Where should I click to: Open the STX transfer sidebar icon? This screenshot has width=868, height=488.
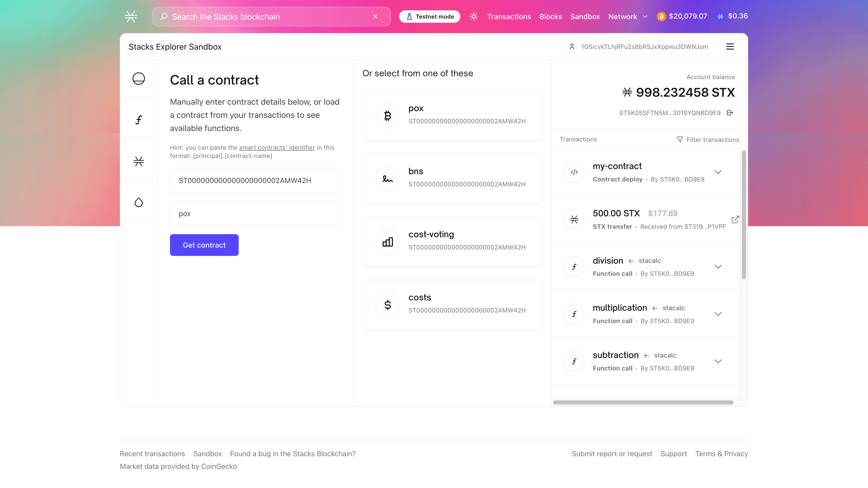(x=138, y=161)
